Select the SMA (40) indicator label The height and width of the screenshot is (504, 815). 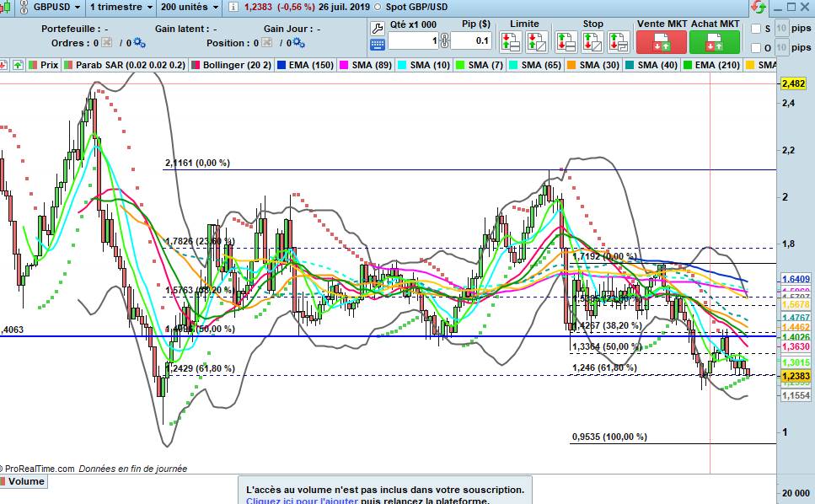click(x=657, y=65)
